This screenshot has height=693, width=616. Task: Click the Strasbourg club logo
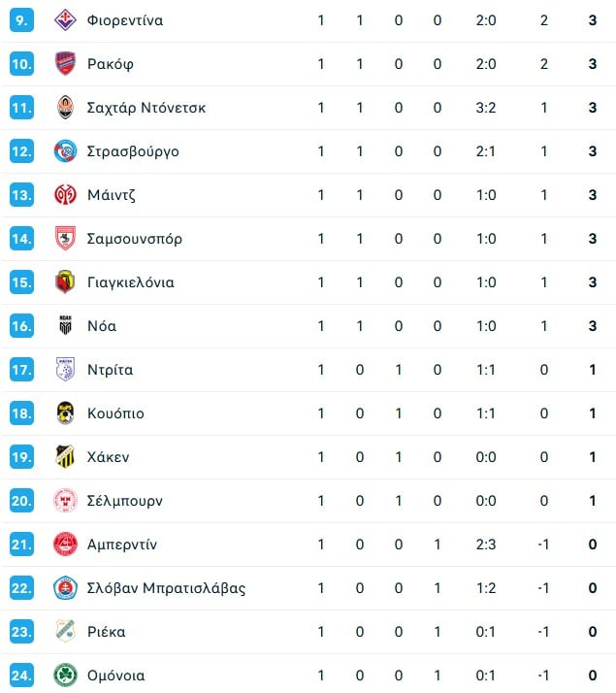click(65, 151)
